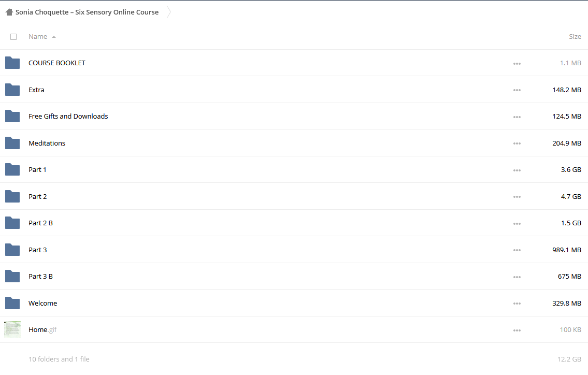This screenshot has width=588, height=375.
Task: Click the Home.gif image thumbnail
Action: pos(12,329)
